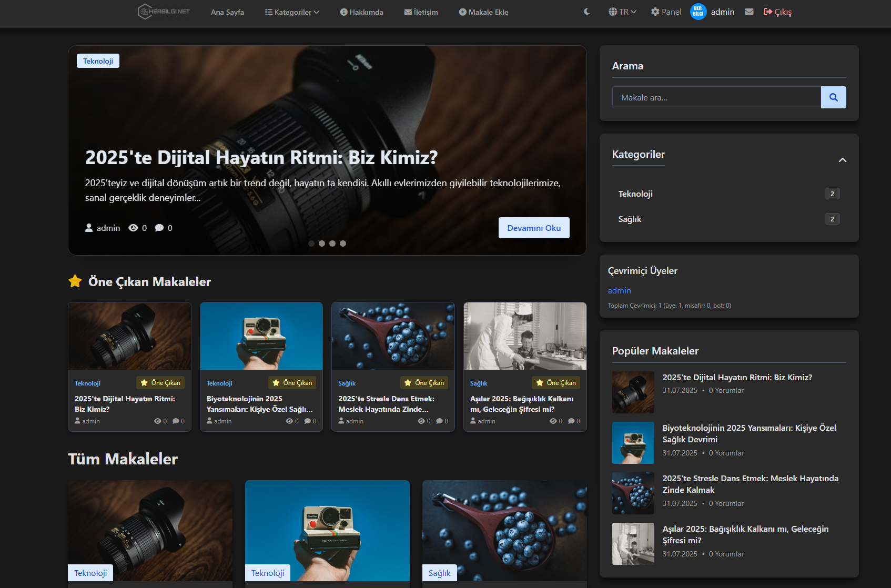
Task: Type in the Makale ara search field
Action: (716, 97)
